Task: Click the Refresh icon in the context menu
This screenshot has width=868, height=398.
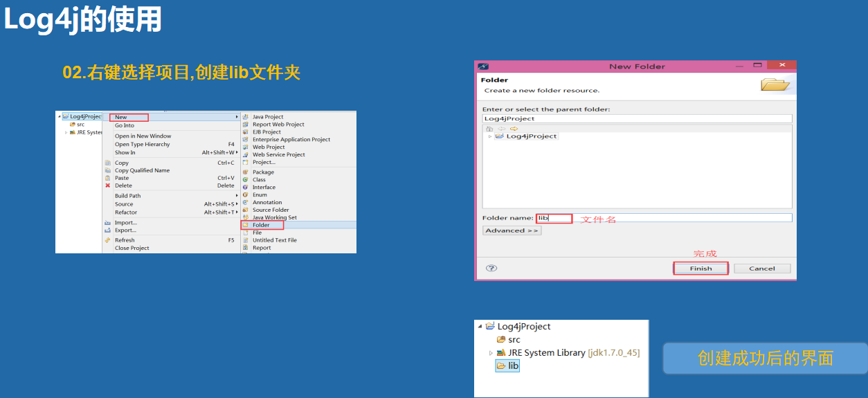Action: pyautogui.click(x=107, y=240)
